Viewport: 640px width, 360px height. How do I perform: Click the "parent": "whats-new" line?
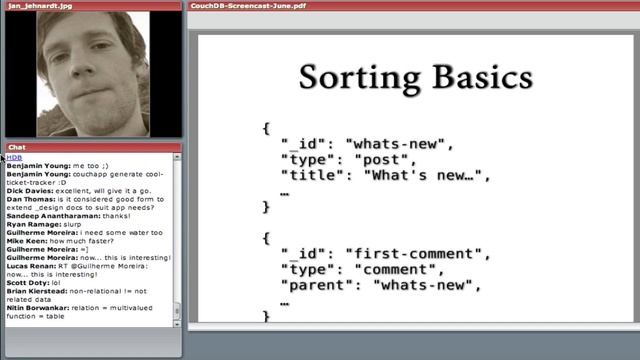click(381, 285)
